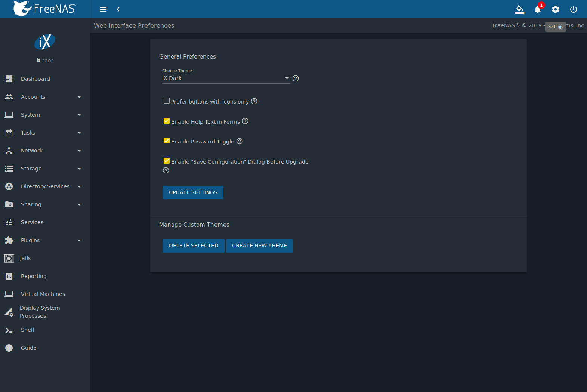587x392 pixels.
Task: Click the Shell terminal prompt icon
Action: click(x=9, y=330)
